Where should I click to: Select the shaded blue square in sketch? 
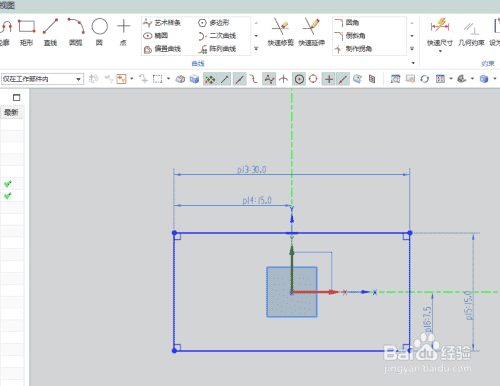tap(292, 292)
